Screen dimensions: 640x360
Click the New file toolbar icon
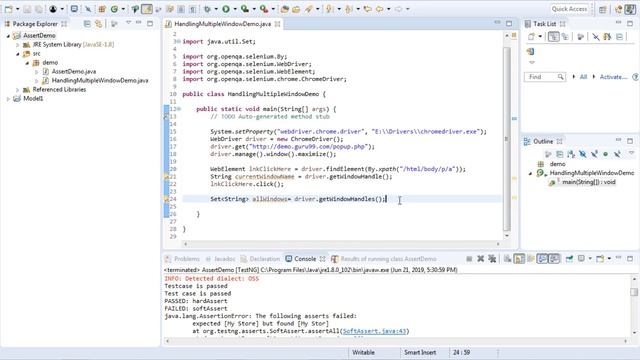8,9
